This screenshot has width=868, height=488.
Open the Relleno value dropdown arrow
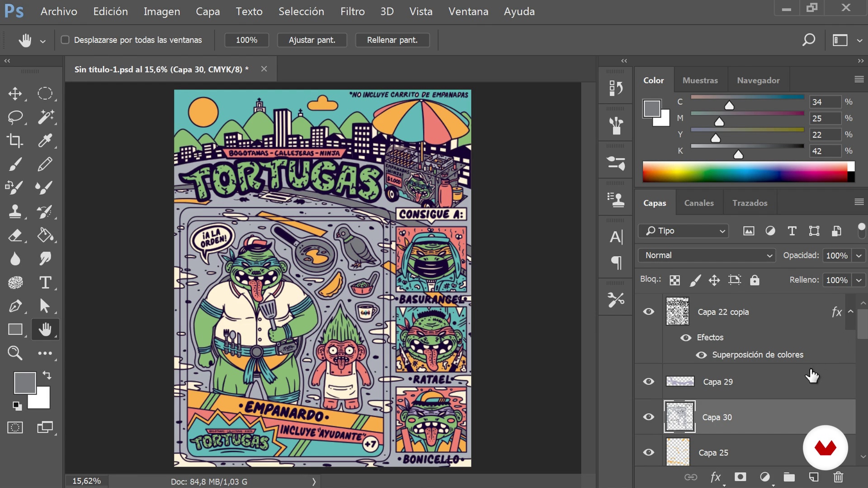pyautogui.click(x=859, y=280)
